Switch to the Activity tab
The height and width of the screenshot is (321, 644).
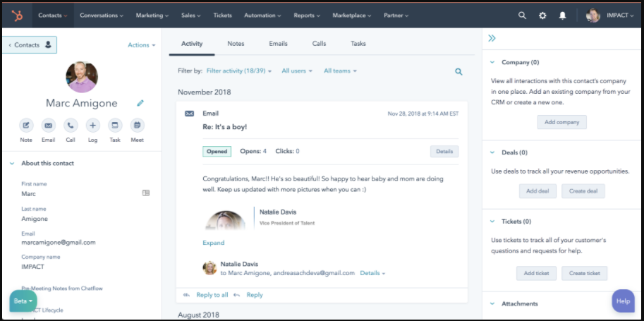click(192, 44)
